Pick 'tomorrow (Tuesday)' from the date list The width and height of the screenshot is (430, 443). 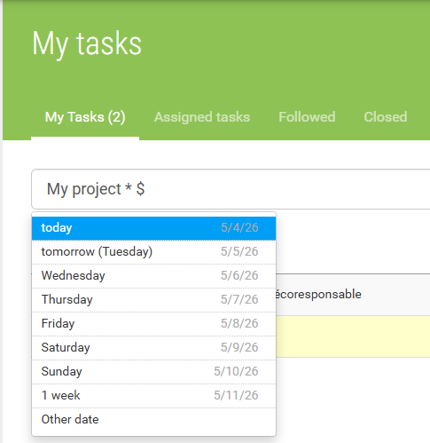(154, 252)
